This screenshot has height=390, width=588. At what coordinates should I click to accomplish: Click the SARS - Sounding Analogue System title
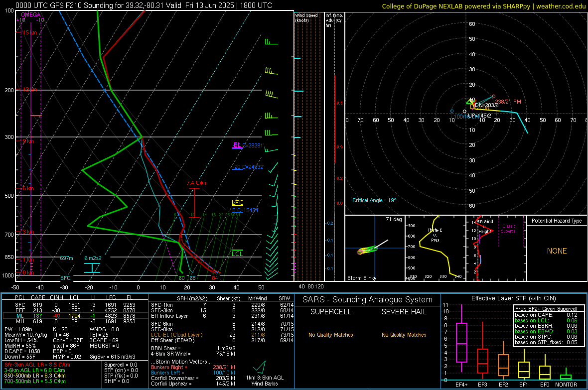(368, 300)
